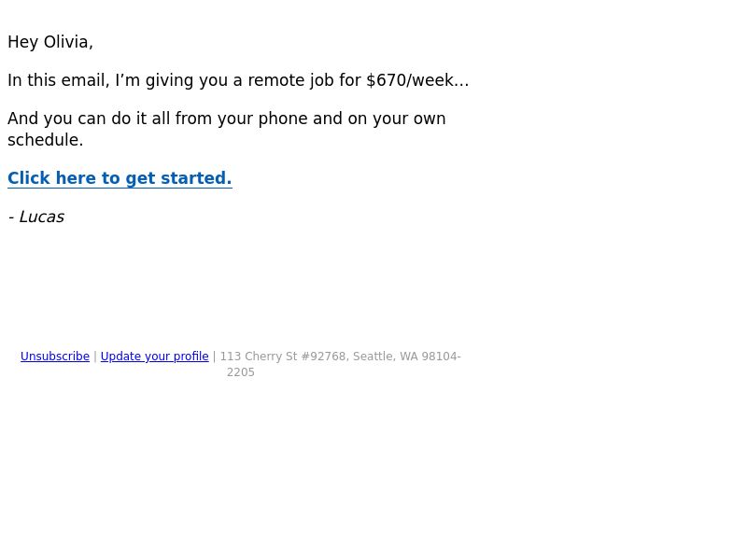Click the word 'started.' in the blue link

pyautogui.click(x=196, y=178)
